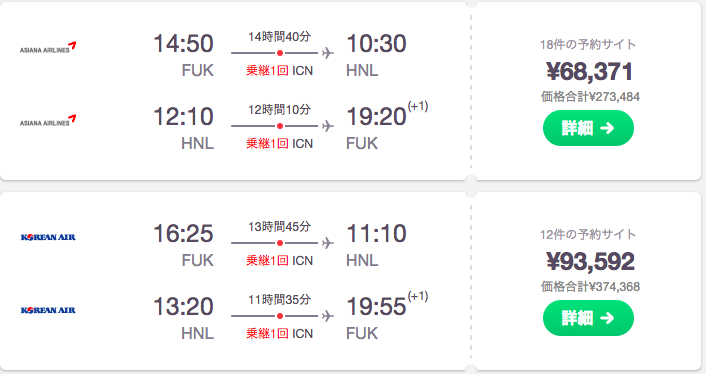The height and width of the screenshot is (374, 706).
Task: Click airplane icon on 13時間45分 flight line
Action: click(x=328, y=243)
